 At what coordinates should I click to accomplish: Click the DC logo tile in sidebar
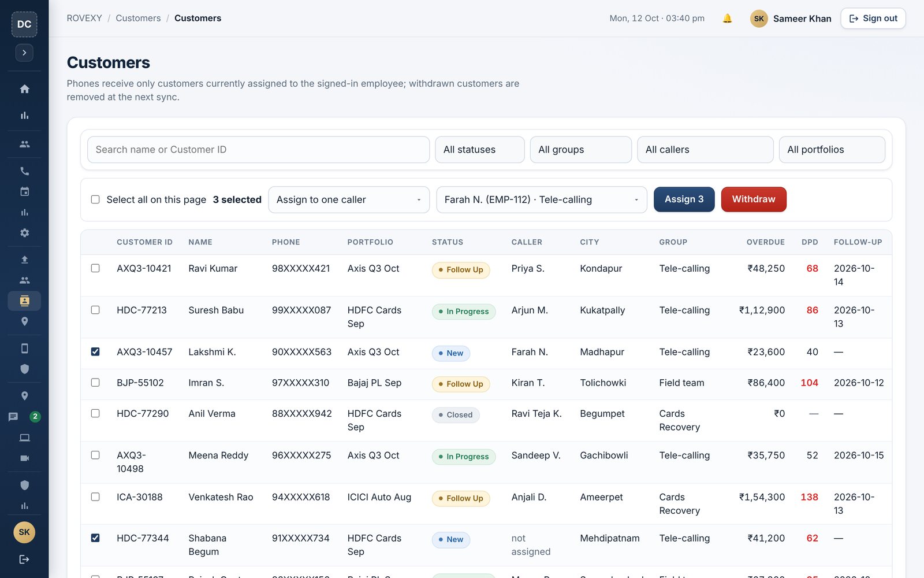(24, 24)
